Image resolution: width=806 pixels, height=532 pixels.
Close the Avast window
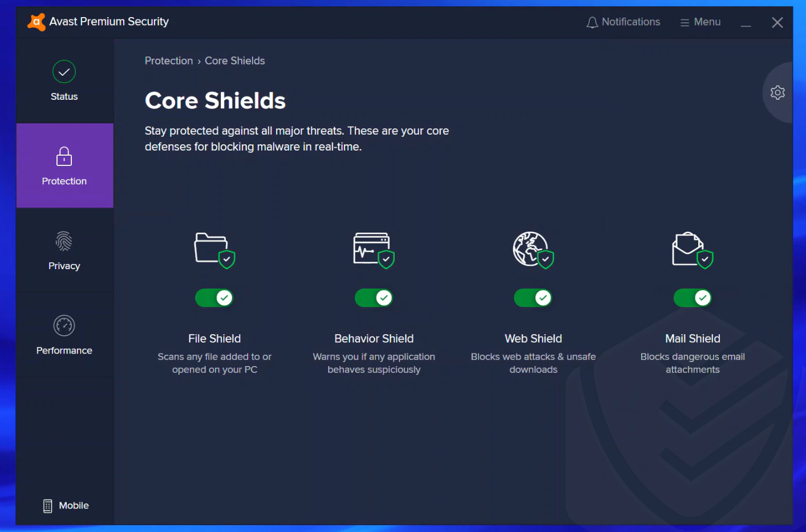click(x=777, y=23)
